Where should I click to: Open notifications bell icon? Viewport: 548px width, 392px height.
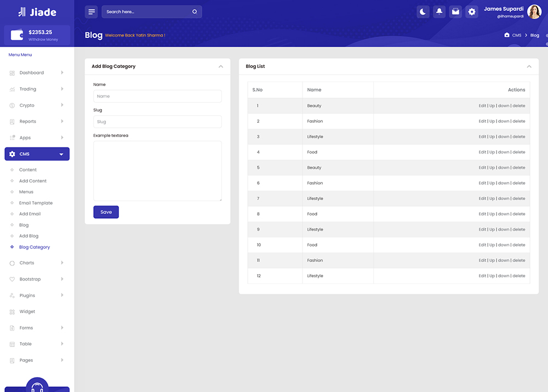click(x=439, y=12)
